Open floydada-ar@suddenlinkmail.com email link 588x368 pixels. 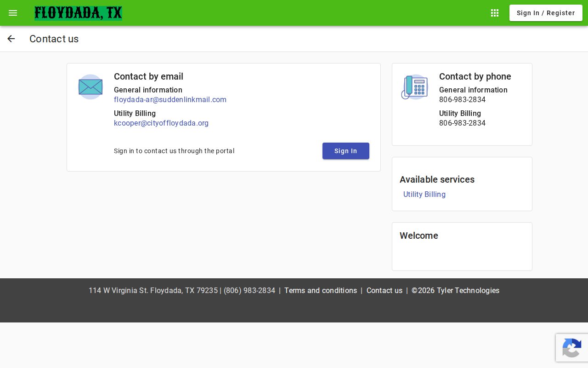click(x=170, y=100)
